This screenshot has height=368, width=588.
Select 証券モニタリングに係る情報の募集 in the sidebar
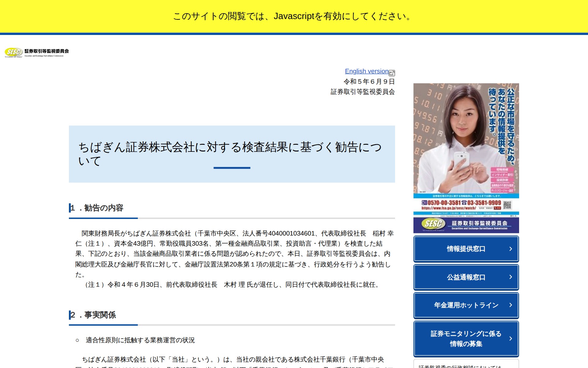click(x=466, y=339)
